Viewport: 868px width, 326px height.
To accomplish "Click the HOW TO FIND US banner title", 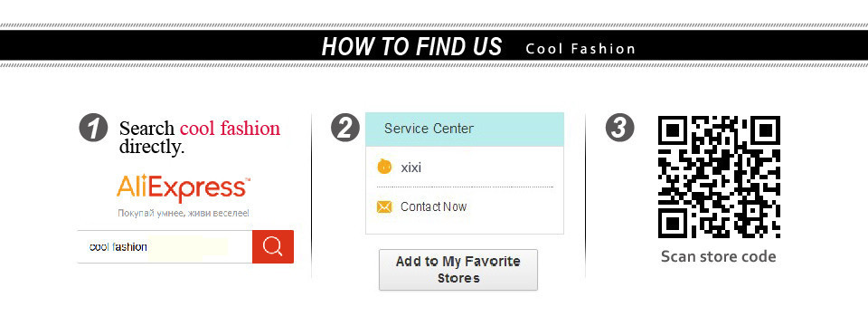I will click(x=411, y=46).
